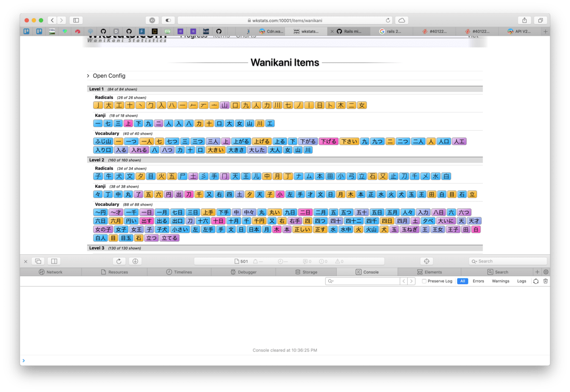Open the Timelines inspector tab
Screen dimensions: 570x392
pyautogui.click(x=179, y=272)
